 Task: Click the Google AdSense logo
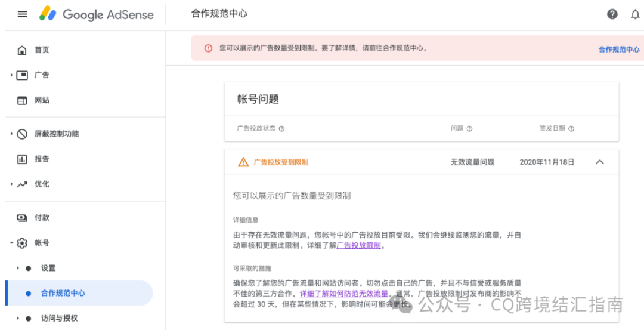pyautogui.click(x=96, y=14)
